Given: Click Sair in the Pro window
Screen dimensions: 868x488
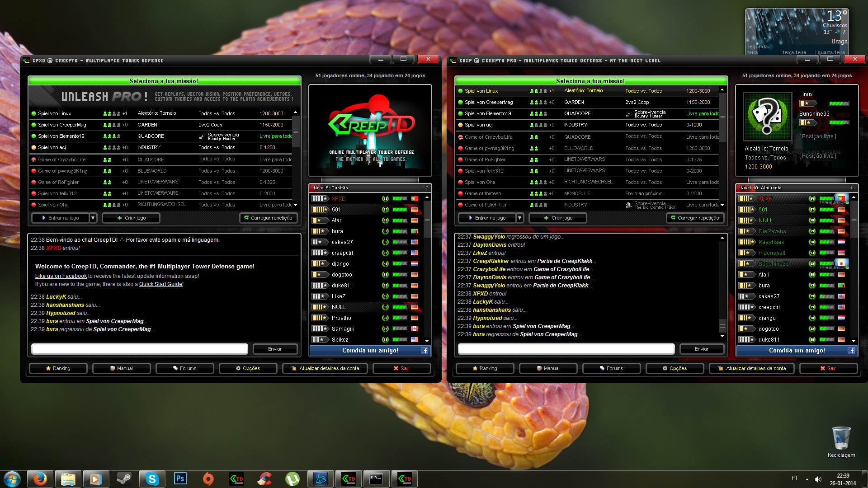Looking at the screenshot, I should (829, 369).
